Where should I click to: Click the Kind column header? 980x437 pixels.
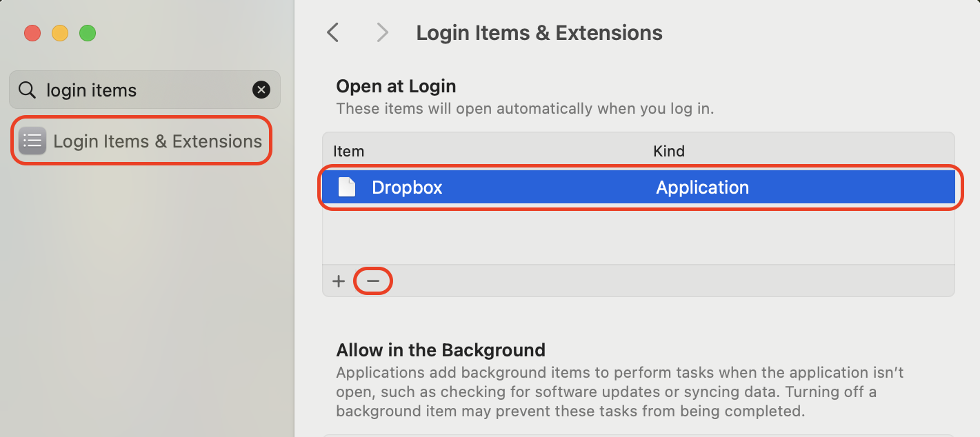pos(668,150)
